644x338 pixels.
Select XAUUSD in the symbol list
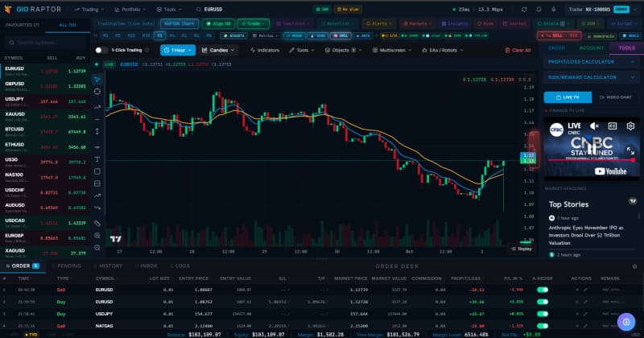[45, 116]
